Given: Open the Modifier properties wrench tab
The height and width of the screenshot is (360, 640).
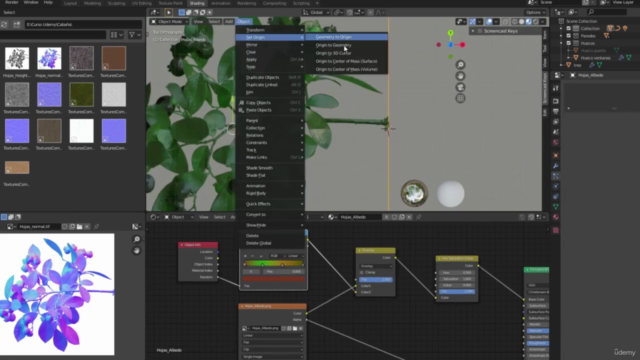Looking at the screenshot, I should click(556, 166).
